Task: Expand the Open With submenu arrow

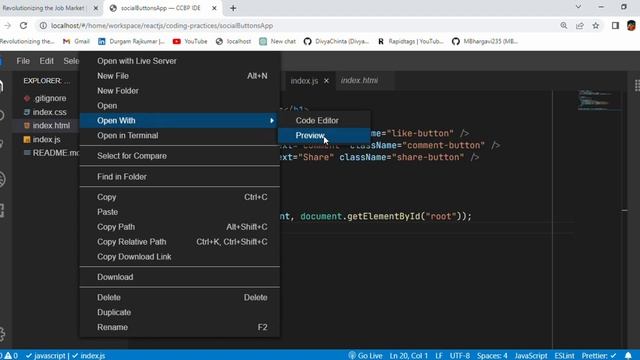Action: (x=272, y=120)
